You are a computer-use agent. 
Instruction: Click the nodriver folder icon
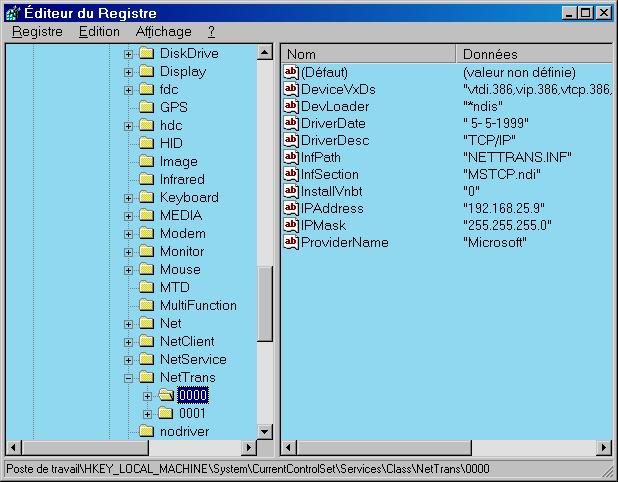147,431
